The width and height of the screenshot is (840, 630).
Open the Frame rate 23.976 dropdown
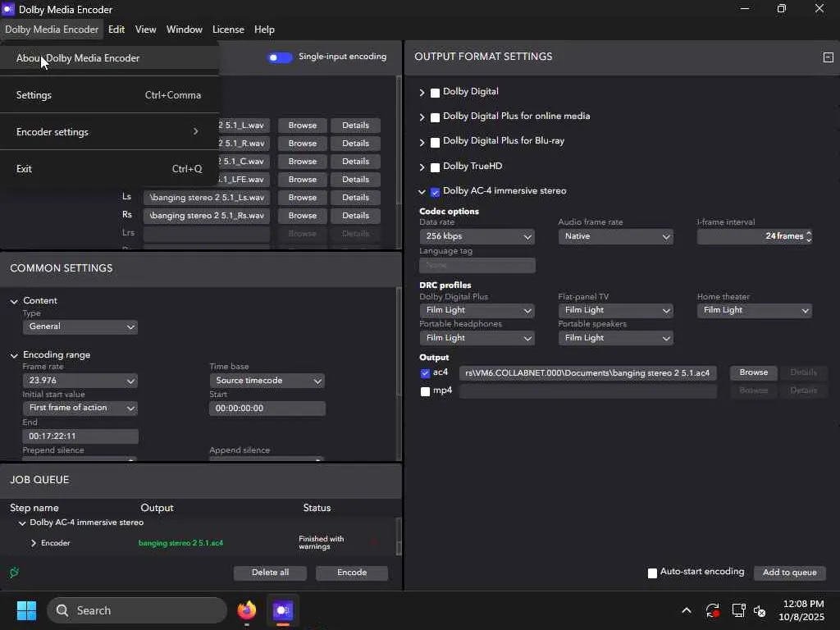coord(80,381)
